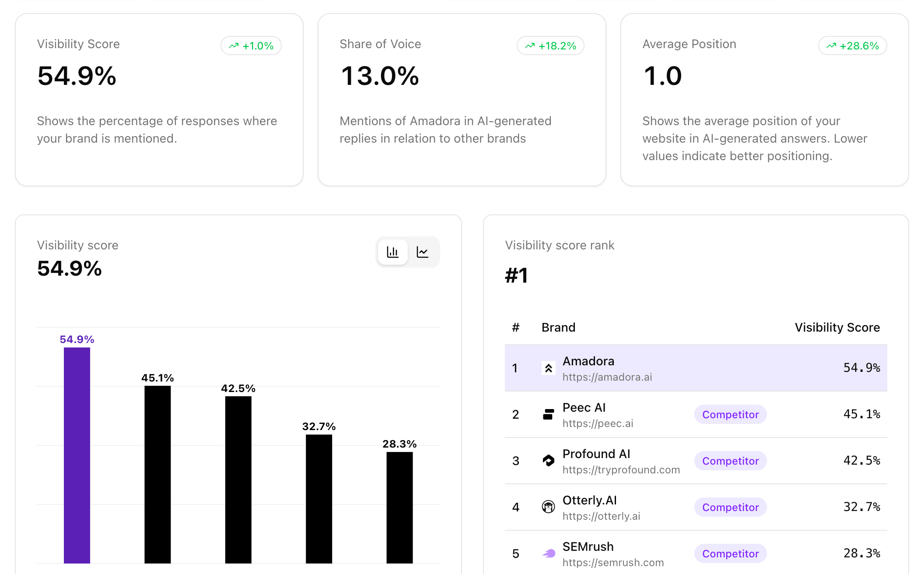
Task: Switch to bar chart view
Action: 392,252
